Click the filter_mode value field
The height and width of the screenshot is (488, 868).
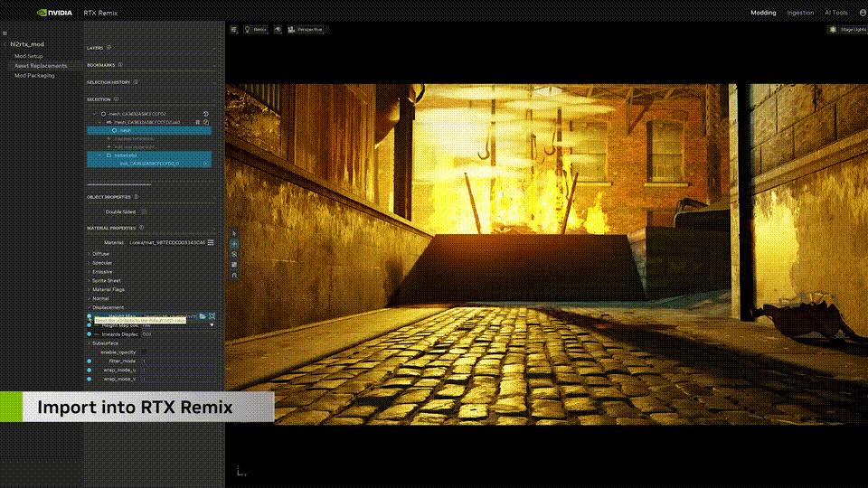pos(178,361)
